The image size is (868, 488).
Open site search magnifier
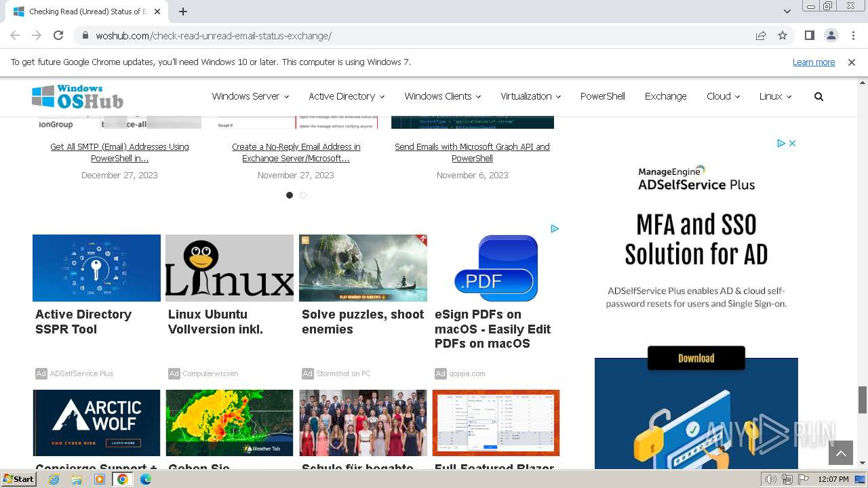(818, 96)
